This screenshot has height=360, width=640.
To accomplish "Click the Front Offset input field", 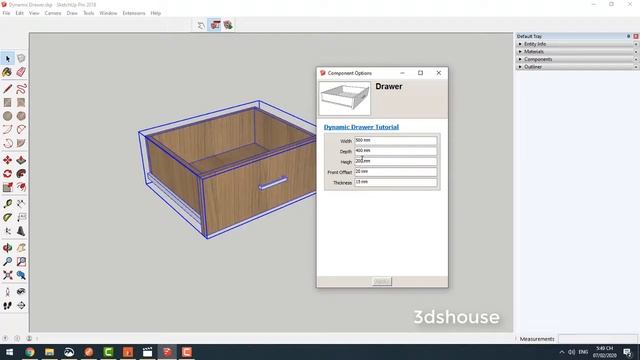I will click(x=396, y=172).
